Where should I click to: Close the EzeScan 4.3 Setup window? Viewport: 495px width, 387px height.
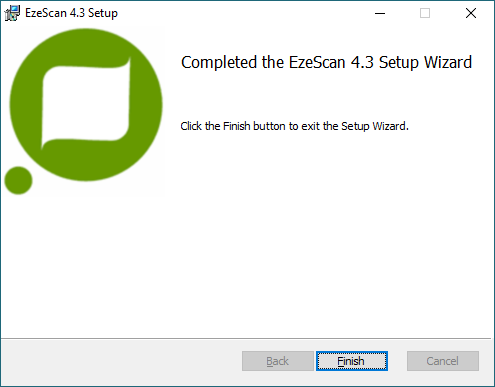[x=471, y=13]
